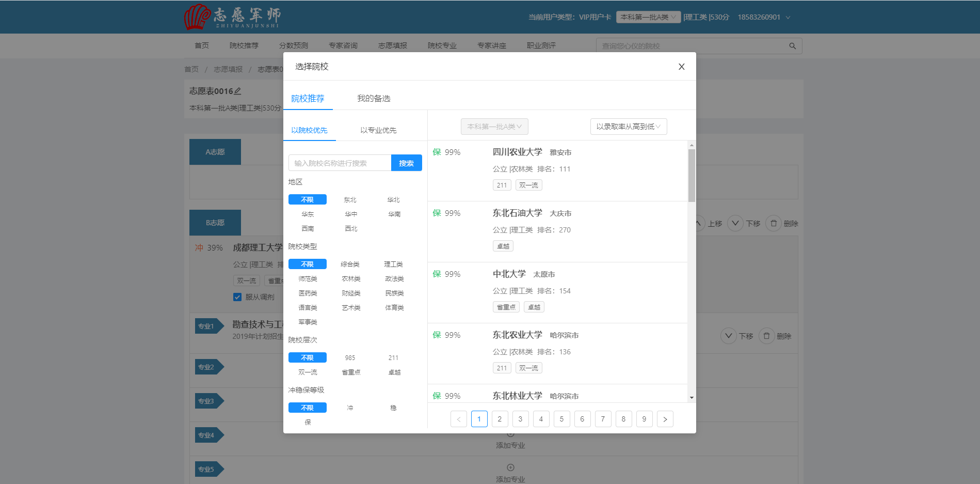Viewport: 980px width, 484px height.
Task: Select 东北石油大学 in the results list
Action: (x=517, y=213)
